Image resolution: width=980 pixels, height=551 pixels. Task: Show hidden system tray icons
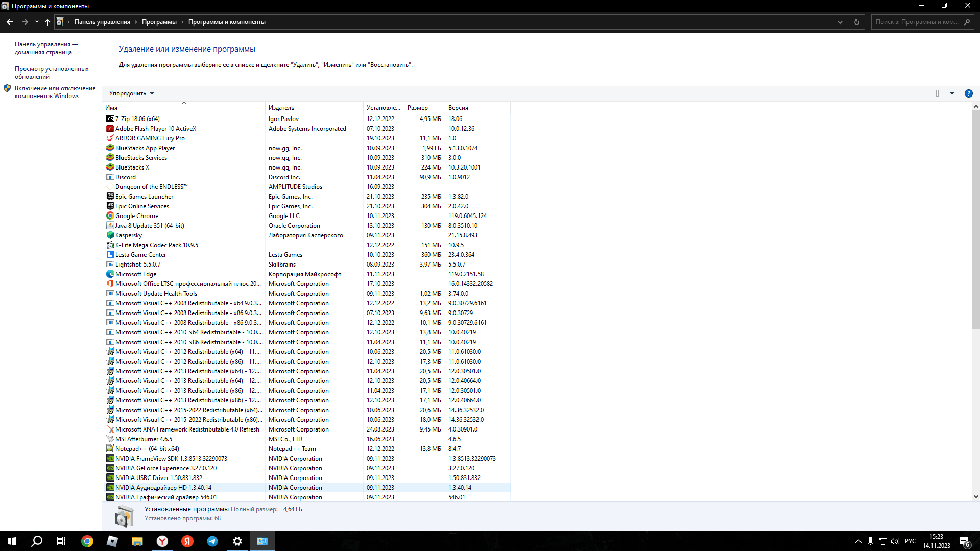pos(858,541)
